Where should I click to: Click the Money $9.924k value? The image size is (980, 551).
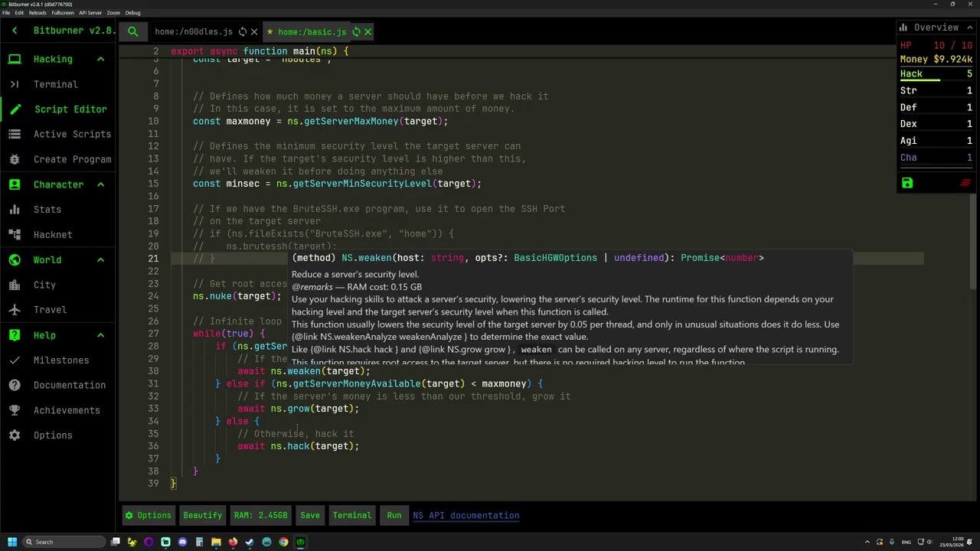pos(952,59)
